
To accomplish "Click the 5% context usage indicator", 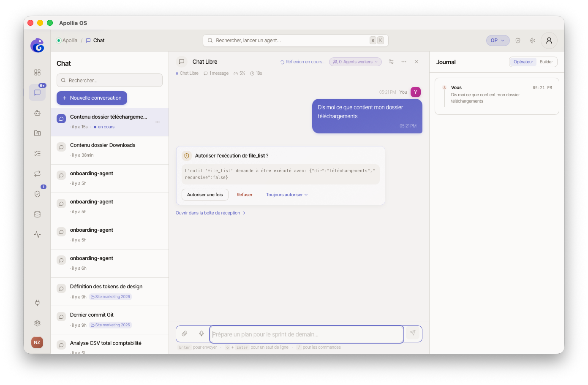I will click(239, 73).
